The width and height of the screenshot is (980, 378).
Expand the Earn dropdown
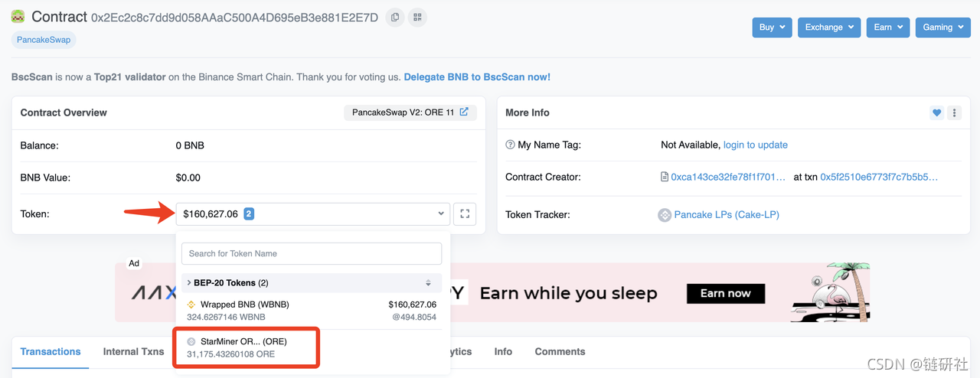point(888,28)
